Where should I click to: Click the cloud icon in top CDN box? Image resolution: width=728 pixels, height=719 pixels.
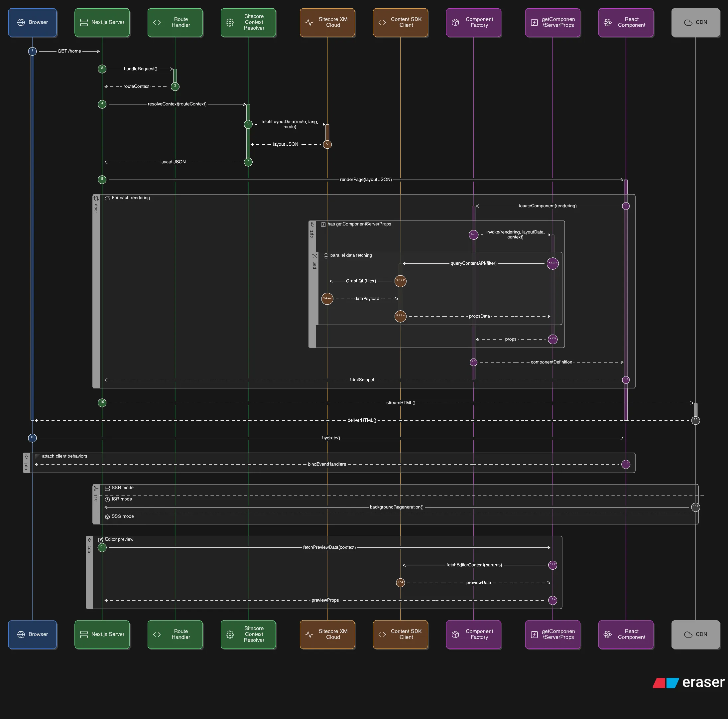(x=688, y=23)
